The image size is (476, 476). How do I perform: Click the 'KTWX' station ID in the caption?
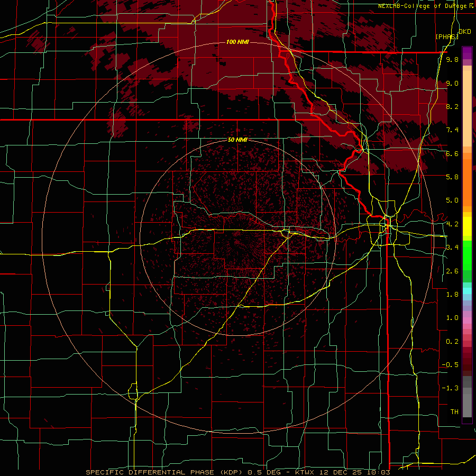(x=305, y=472)
